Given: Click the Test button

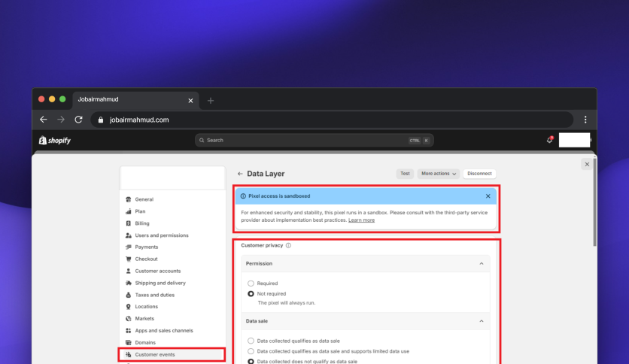Looking at the screenshot, I should pos(405,174).
